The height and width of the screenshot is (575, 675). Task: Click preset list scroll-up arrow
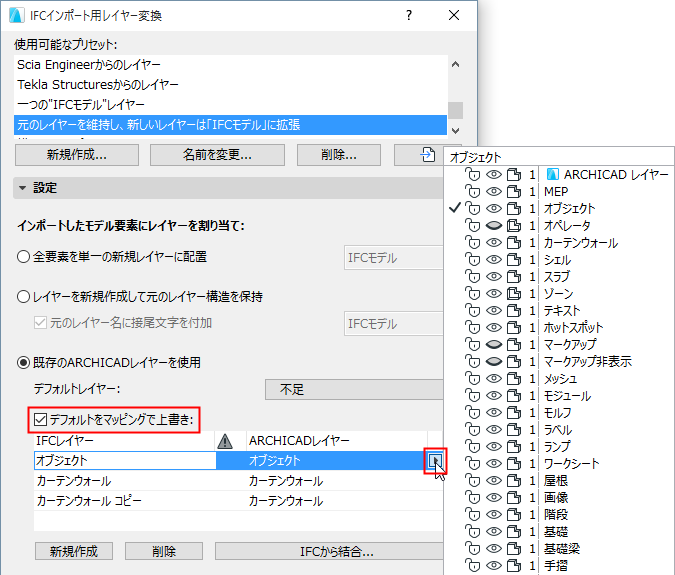pos(455,65)
